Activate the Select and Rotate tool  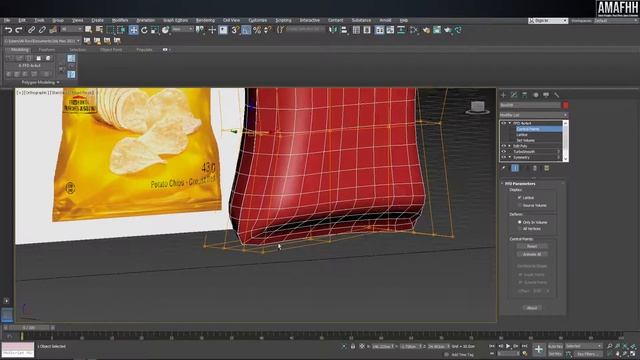click(144, 30)
